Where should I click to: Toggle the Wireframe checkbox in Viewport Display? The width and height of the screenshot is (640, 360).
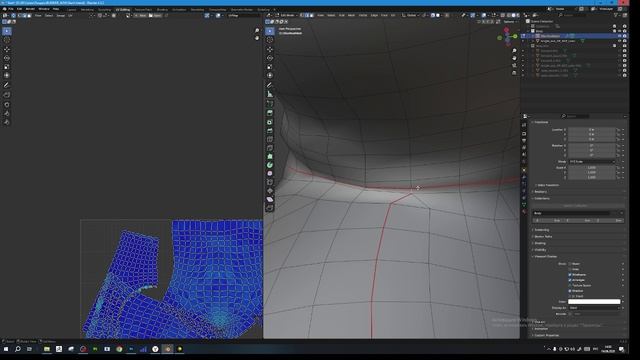coord(570,275)
